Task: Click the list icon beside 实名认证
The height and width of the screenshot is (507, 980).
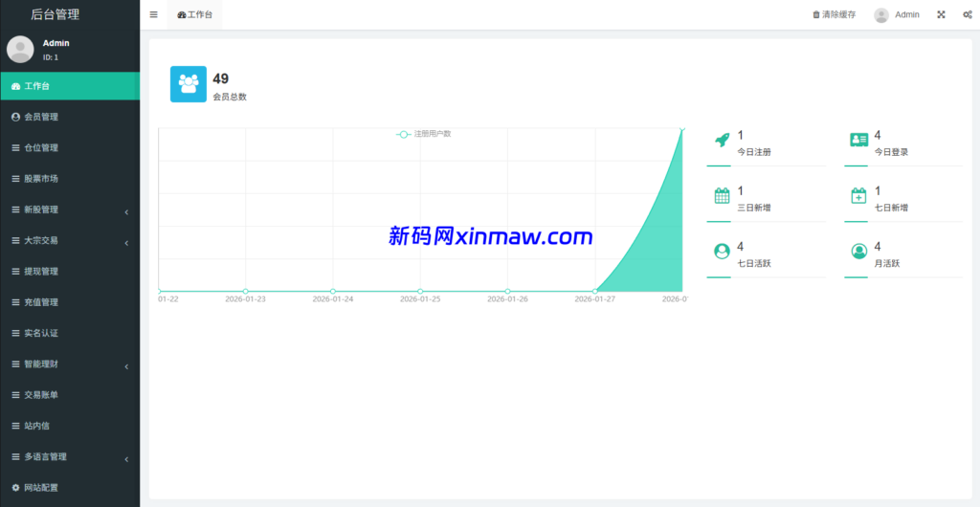Action: (x=15, y=334)
